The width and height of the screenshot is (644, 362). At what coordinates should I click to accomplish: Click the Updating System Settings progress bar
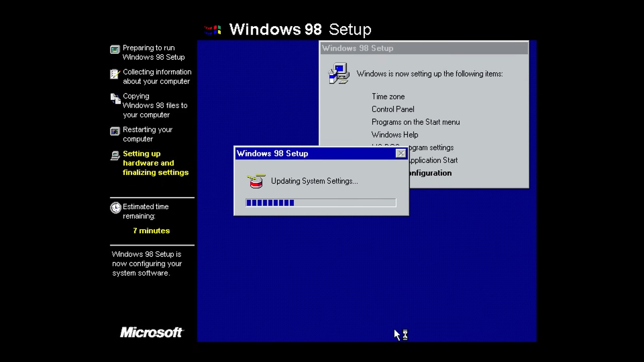pos(321,203)
